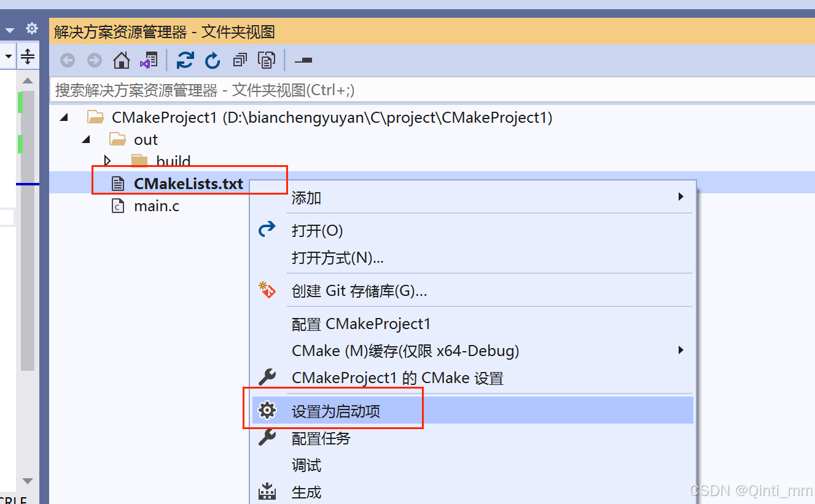The width and height of the screenshot is (815, 504).
Task: Click the copy documents toolbar icon
Action: click(x=267, y=60)
